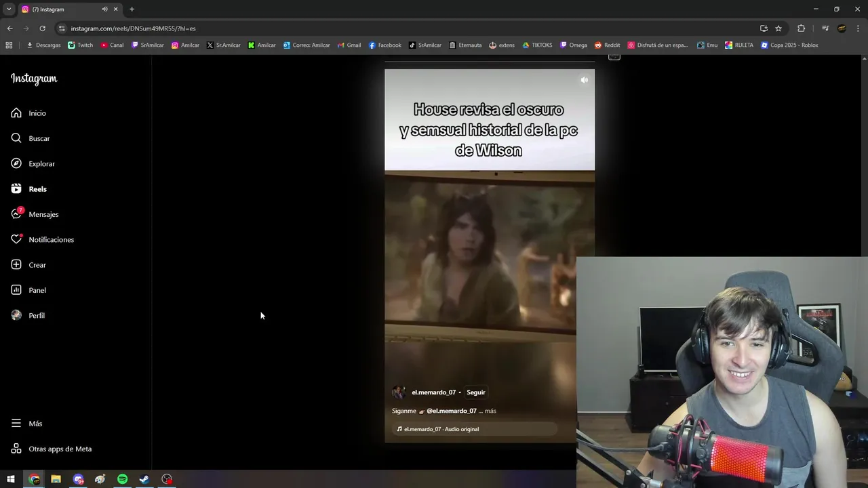
Task: Mute the Instagram browser tab audio
Action: (x=104, y=9)
